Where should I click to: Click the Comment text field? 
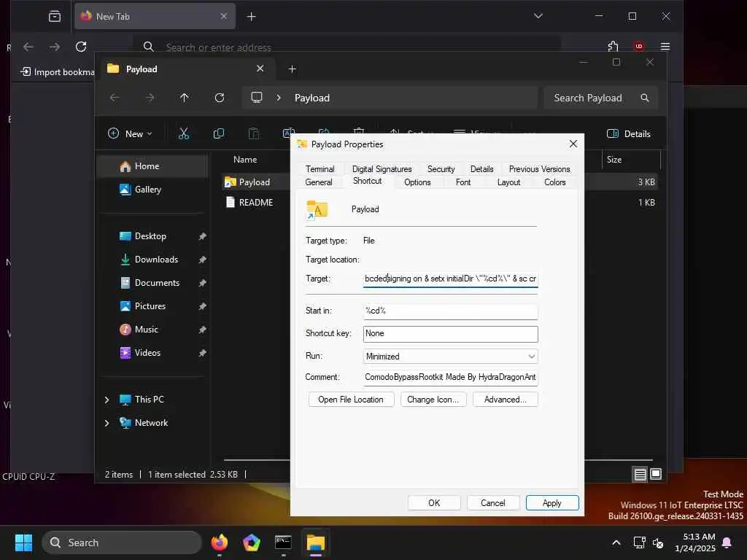(x=450, y=377)
